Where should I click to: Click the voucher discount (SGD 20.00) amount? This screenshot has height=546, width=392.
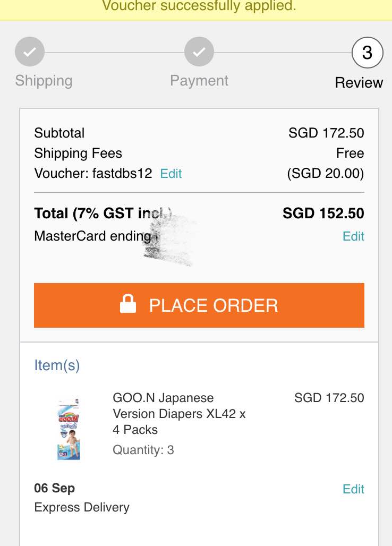point(326,174)
